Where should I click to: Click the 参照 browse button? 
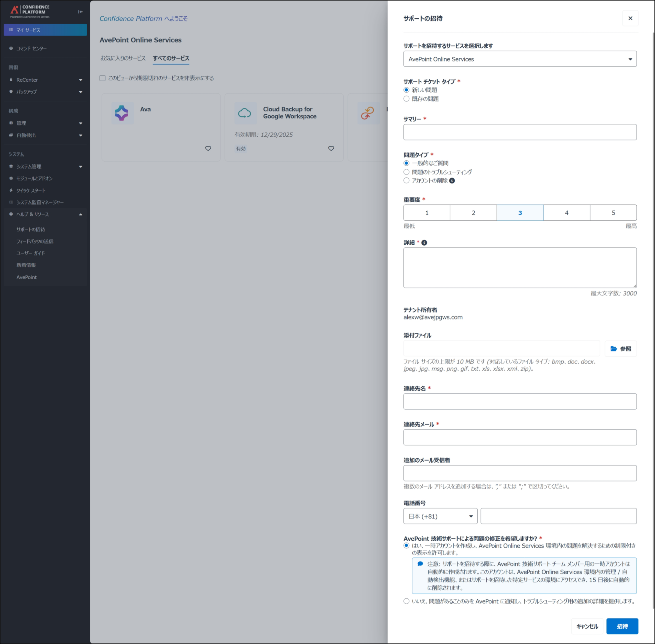click(620, 349)
